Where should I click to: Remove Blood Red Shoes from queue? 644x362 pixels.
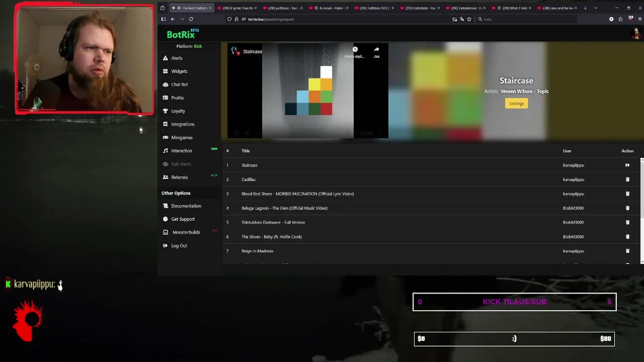627,194
